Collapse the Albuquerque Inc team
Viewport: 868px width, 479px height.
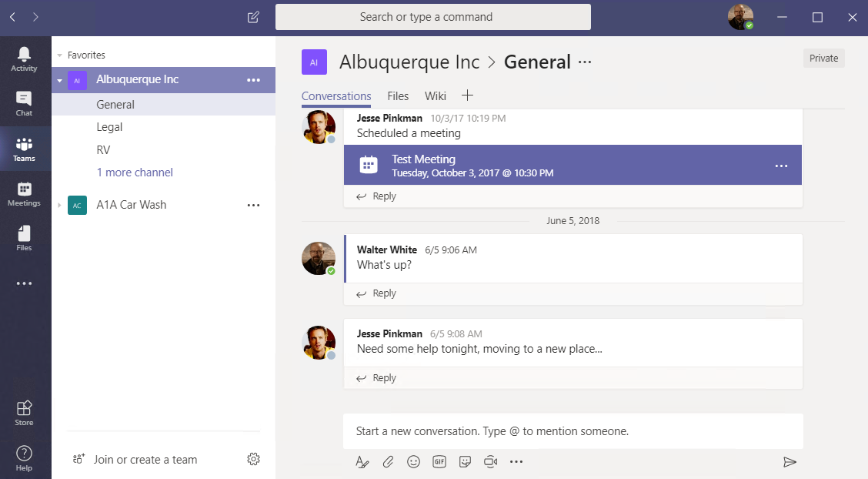click(x=60, y=80)
